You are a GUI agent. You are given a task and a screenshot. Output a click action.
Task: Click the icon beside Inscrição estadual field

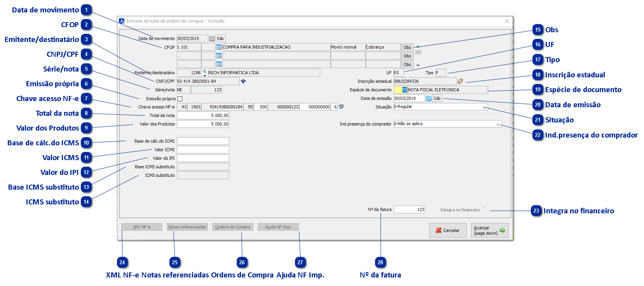[460, 81]
